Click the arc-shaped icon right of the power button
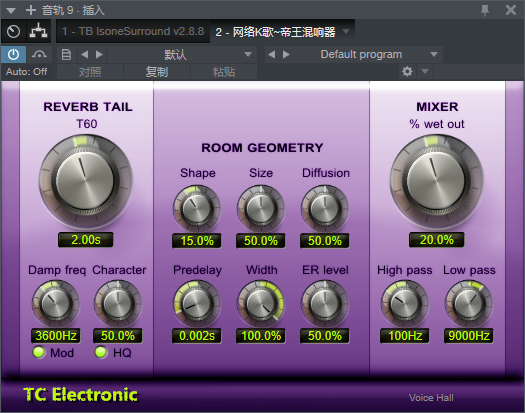Image resolution: width=525 pixels, height=413 pixels. pos(39,54)
